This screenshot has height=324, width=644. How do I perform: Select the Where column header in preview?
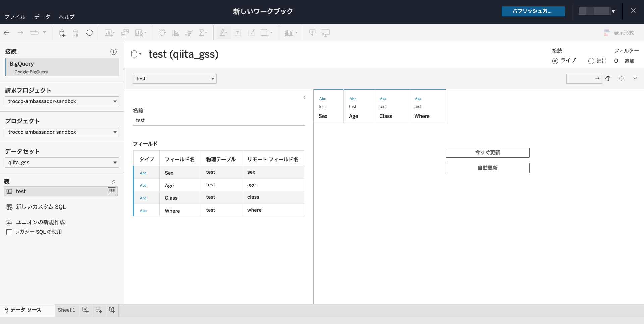[x=427, y=107]
